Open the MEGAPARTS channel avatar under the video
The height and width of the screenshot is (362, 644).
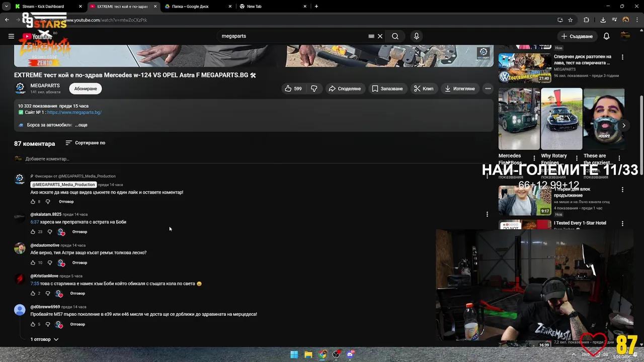20,88
